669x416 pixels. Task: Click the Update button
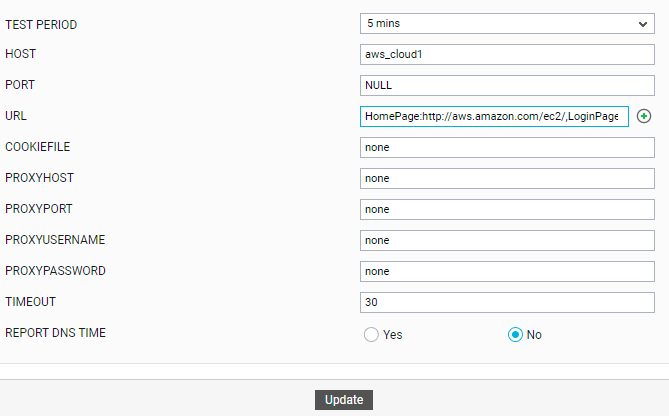tap(344, 400)
